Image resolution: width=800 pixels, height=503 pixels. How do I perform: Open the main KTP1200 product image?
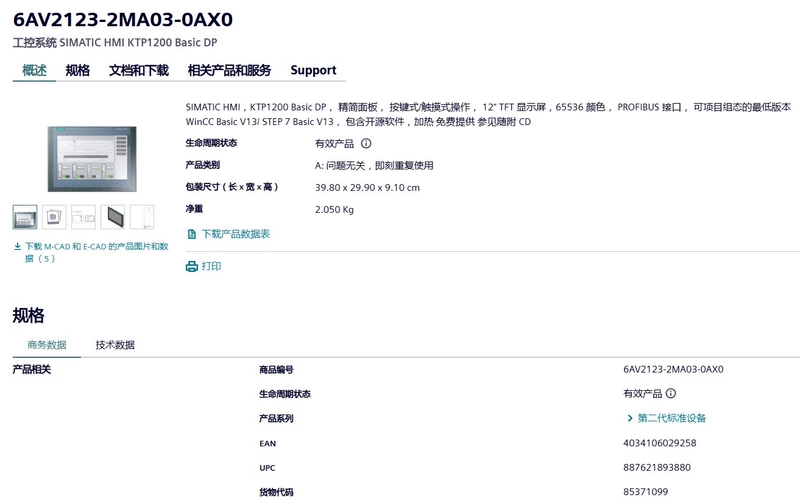(92, 159)
